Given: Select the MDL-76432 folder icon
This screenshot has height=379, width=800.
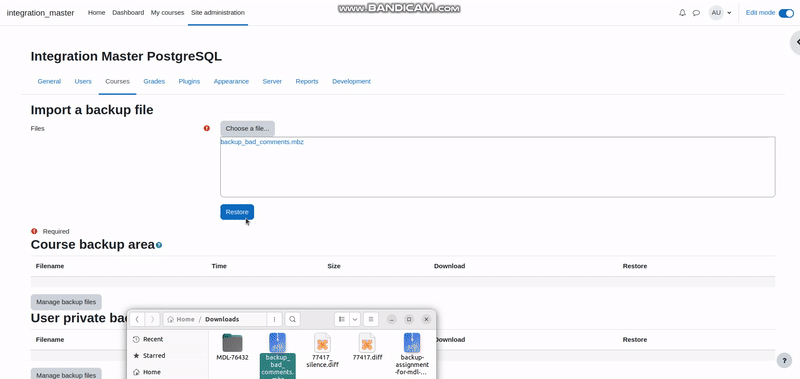Looking at the screenshot, I should click(x=232, y=342).
